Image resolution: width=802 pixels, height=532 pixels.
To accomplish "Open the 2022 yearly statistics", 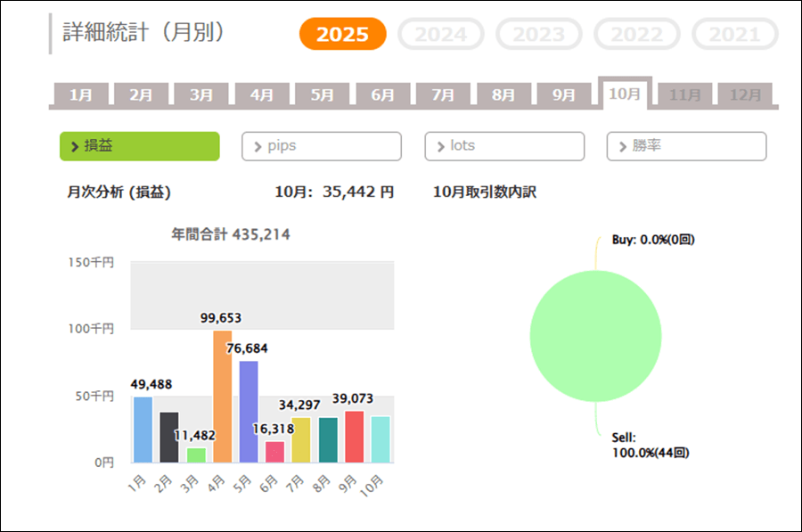I will click(x=636, y=35).
